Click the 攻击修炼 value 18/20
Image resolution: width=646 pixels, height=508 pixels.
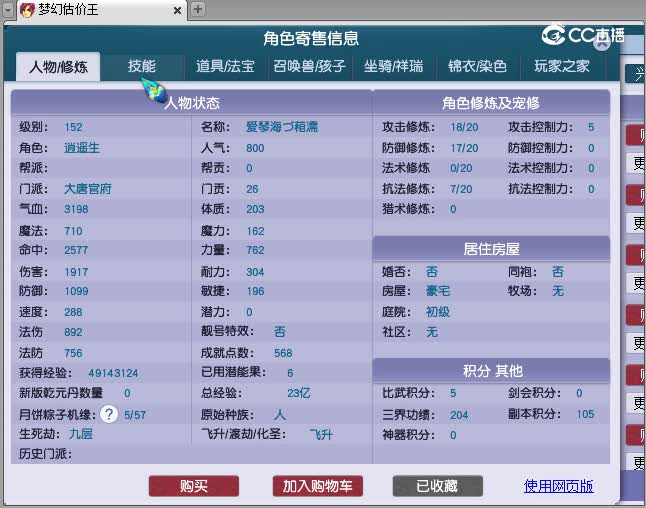[464, 127]
